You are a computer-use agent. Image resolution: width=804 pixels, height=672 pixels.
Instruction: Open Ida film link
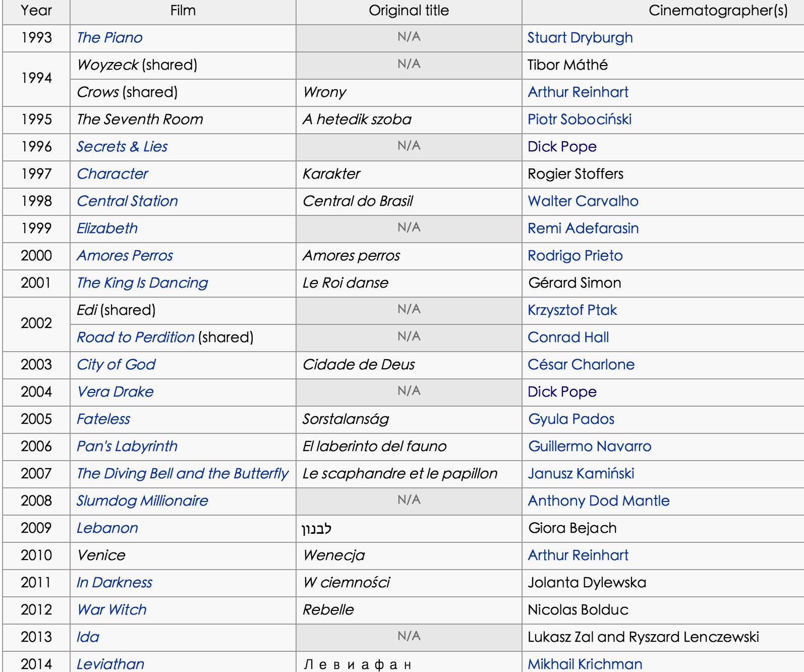coord(88,637)
